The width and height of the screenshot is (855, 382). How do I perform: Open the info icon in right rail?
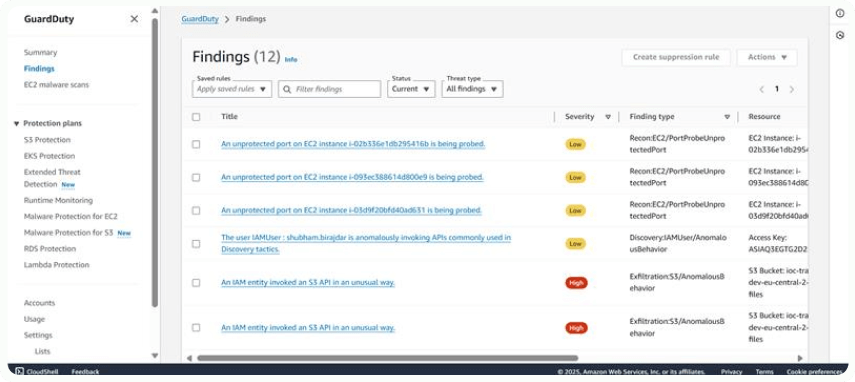coord(840,14)
